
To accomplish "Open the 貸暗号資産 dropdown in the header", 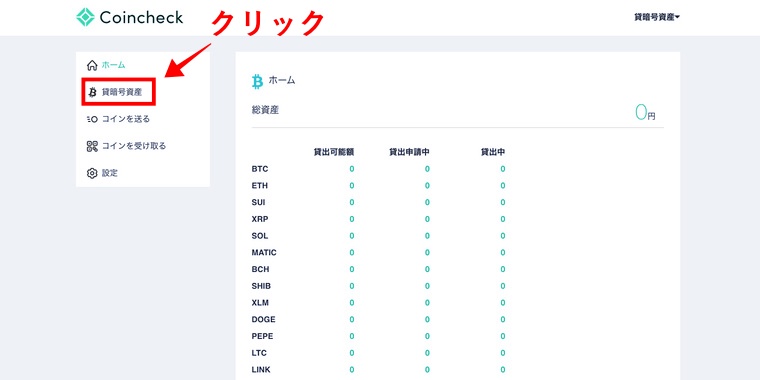I will pyautogui.click(x=657, y=17).
